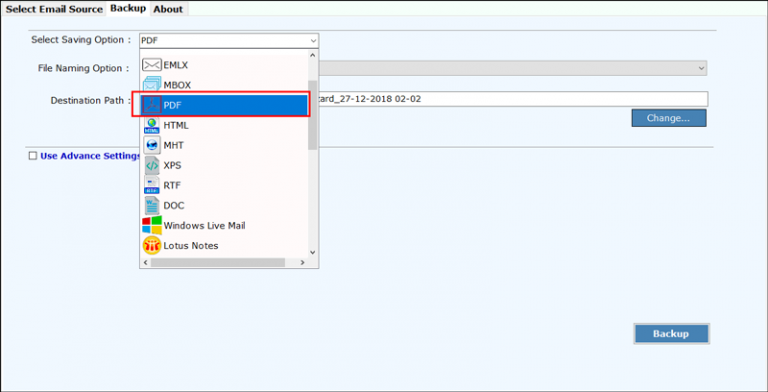
Task: Click the Change... button
Action: [x=669, y=118]
